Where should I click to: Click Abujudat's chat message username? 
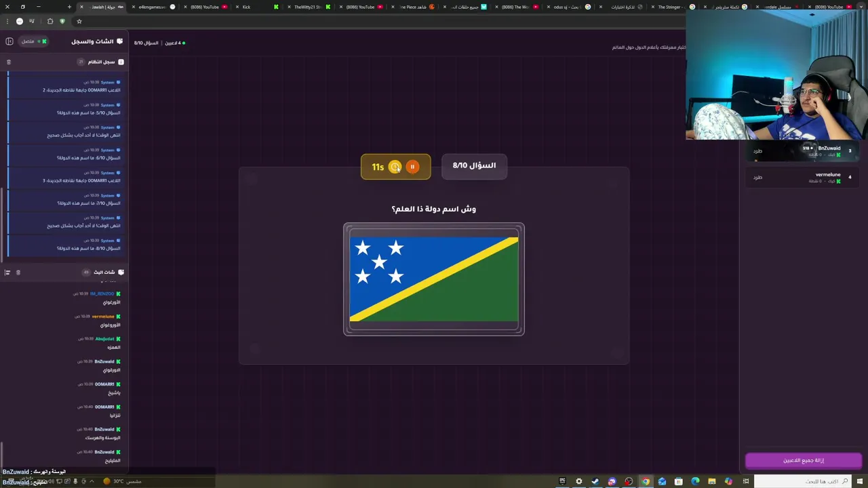[104, 339]
